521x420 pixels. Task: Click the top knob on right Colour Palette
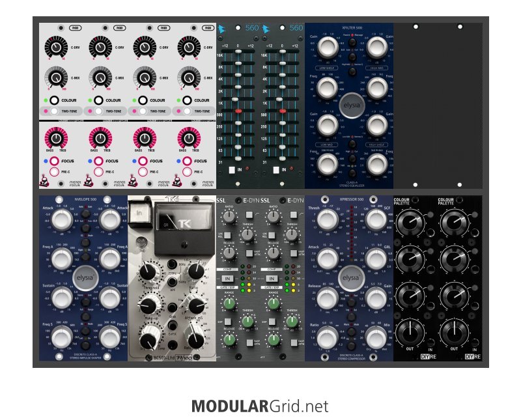click(454, 222)
